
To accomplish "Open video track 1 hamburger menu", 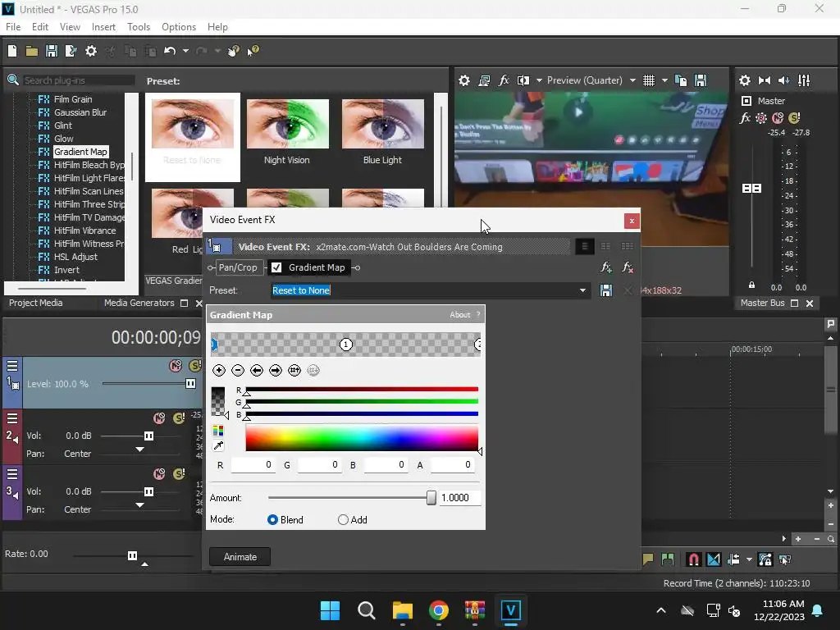I will [x=11, y=366].
